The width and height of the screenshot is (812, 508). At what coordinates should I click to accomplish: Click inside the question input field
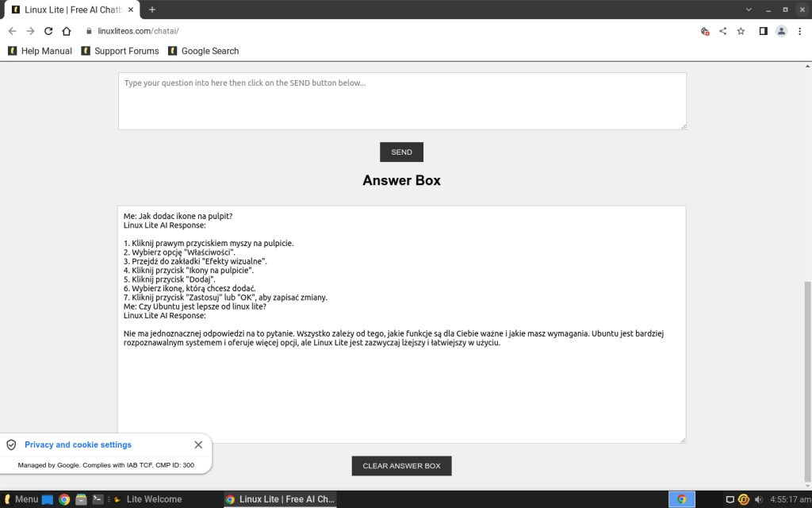[x=401, y=99]
